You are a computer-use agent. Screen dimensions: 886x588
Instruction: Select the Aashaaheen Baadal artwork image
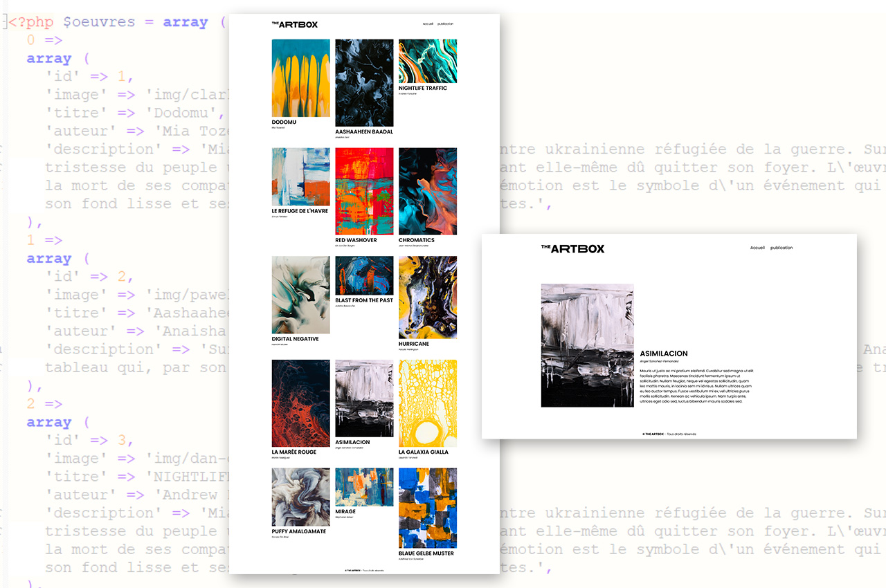coord(364,82)
